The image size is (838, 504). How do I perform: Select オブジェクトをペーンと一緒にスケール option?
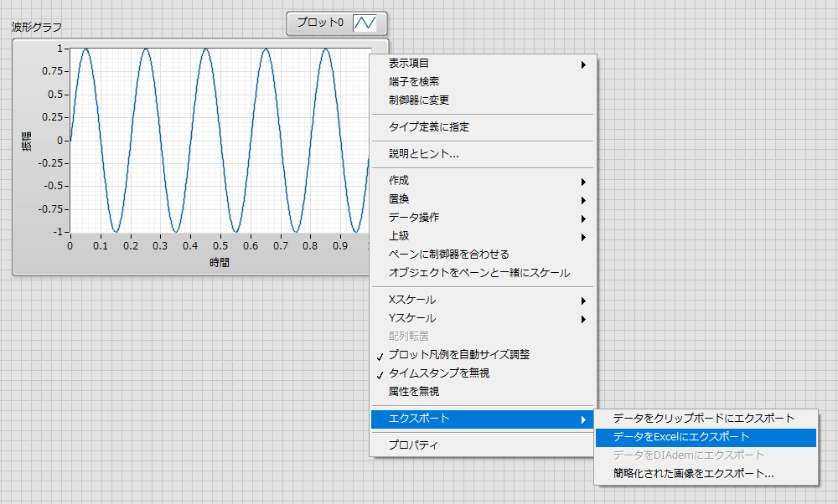(x=483, y=273)
